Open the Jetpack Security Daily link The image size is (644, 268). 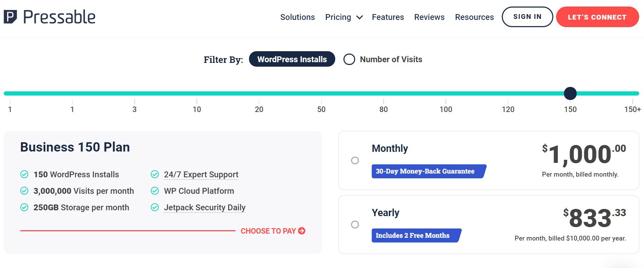(x=205, y=208)
